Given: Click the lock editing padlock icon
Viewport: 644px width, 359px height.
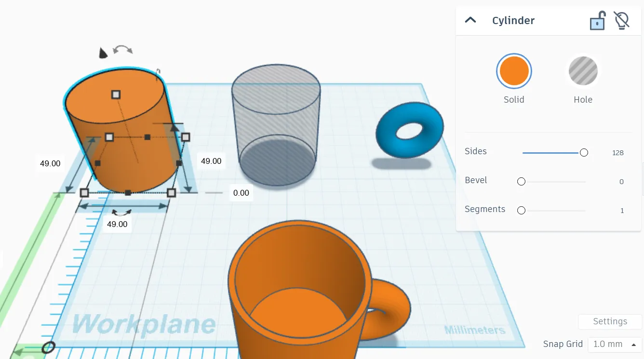Looking at the screenshot, I should click(597, 21).
